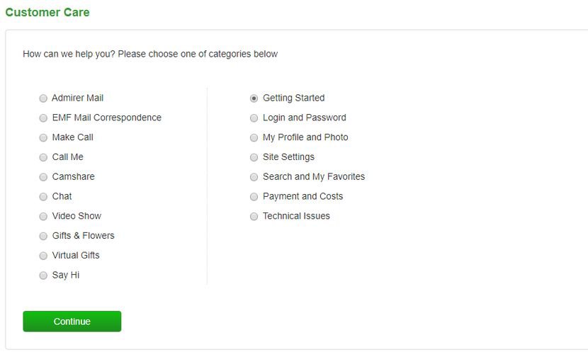Image resolution: width=588 pixels, height=364 pixels.
Task: Pick the Site Settings radio button
Action: pos(254,157)
